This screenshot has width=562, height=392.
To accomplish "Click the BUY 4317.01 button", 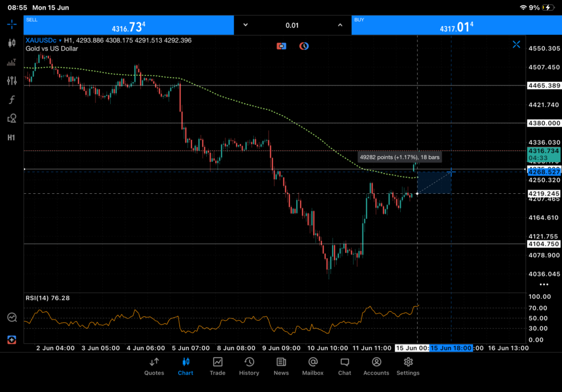I will coord(456,25).
